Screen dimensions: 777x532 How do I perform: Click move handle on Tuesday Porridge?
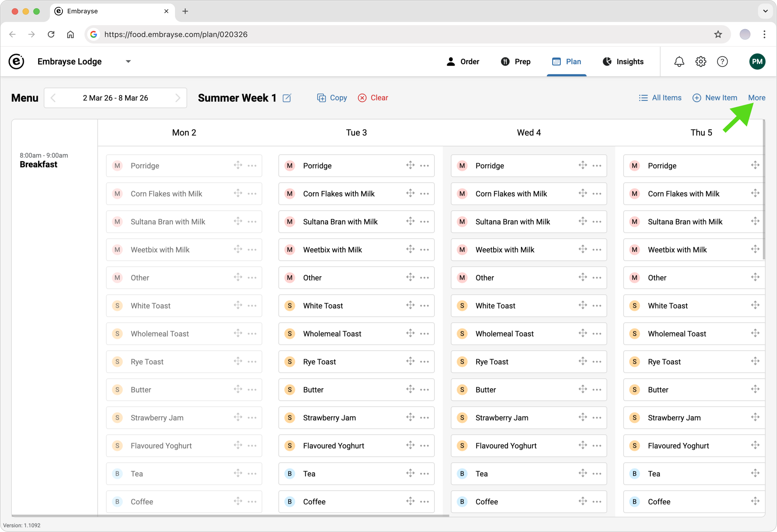410,165
